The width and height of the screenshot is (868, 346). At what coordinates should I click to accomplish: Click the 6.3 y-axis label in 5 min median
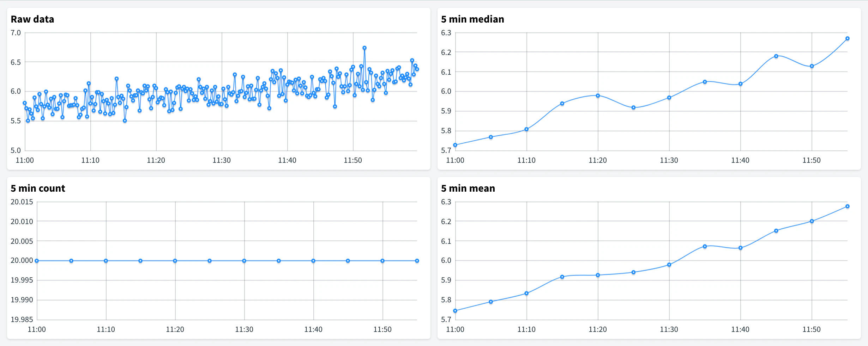446,33
